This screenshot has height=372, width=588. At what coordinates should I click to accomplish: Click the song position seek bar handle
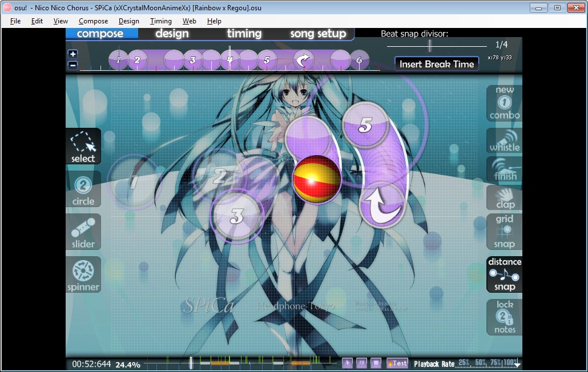tap(191, 362)
